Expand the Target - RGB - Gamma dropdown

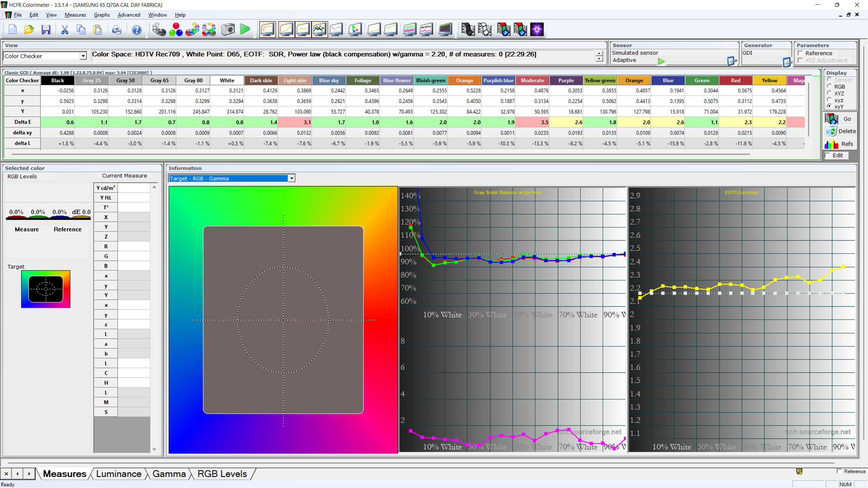tap(292, 178)
